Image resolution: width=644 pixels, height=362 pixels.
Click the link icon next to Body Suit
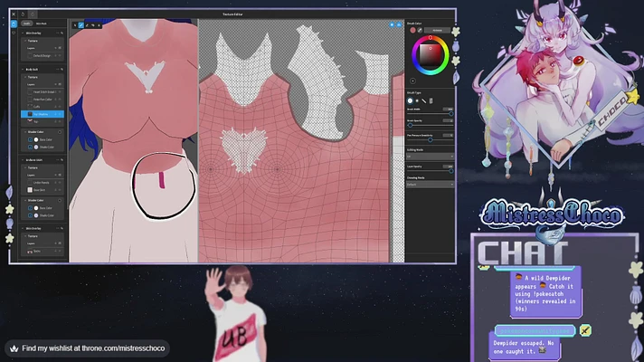62,70
